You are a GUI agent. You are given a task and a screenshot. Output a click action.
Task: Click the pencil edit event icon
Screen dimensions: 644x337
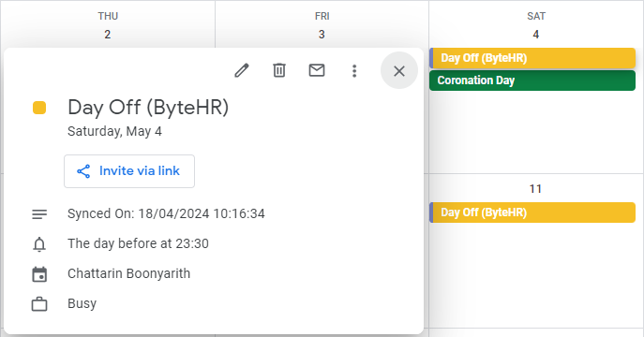point(242,70)
